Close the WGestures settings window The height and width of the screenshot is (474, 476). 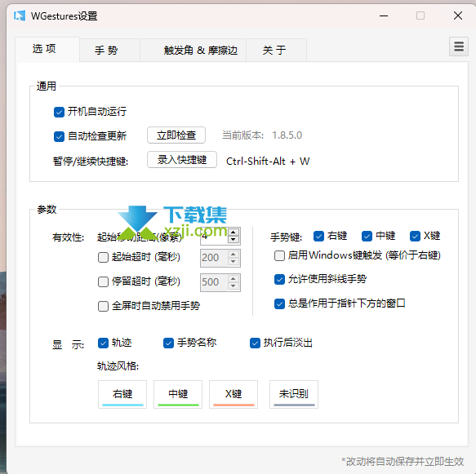pyautogui.click(x=458, y=16)
